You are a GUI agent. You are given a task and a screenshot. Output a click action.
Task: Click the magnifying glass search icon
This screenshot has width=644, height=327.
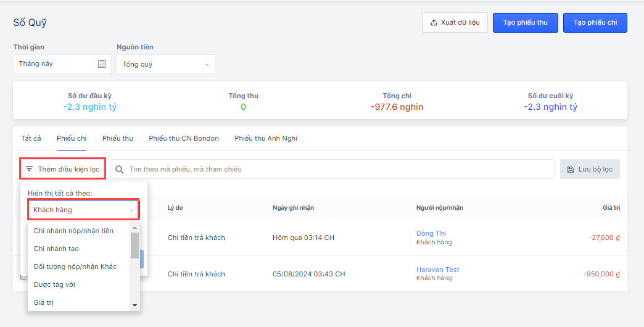pyautogui.click(x=120, y=169)
